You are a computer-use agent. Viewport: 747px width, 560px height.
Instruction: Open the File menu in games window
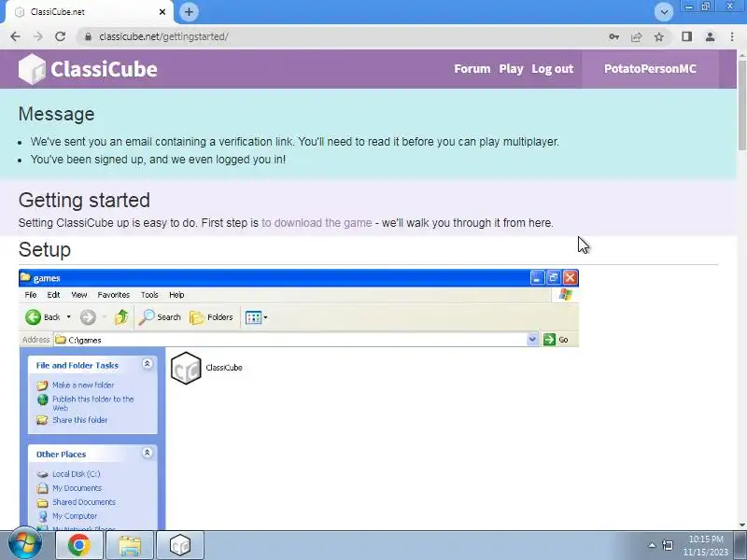tap(31, 295)
